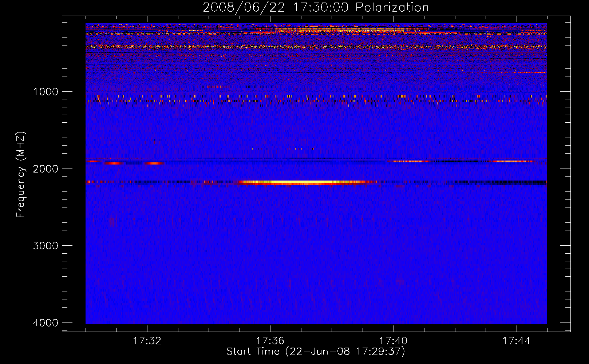Click the 1000 frequency tick label
589x364 pixels.
click(x=46, y=91)
